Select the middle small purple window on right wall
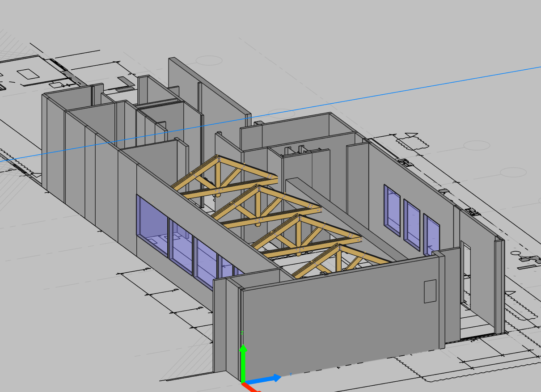This screenshot has width=541, height=392. (x=412, y=224)
